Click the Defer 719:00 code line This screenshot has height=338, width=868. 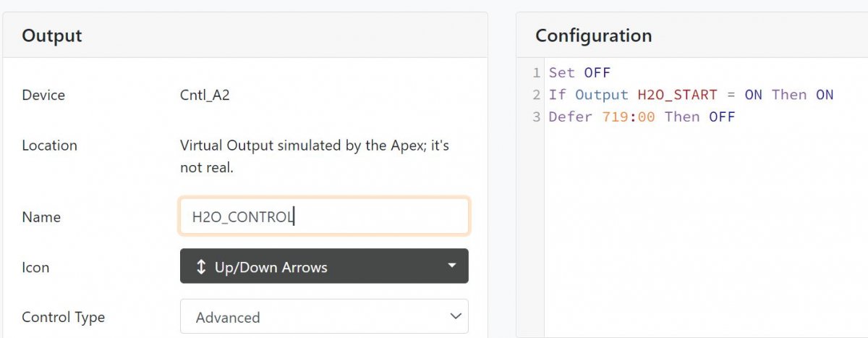(x=642, y=117)
